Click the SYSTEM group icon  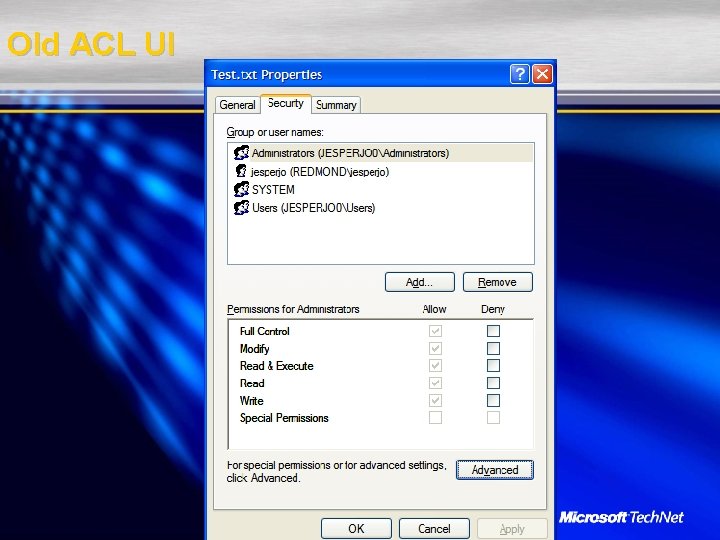242,189
